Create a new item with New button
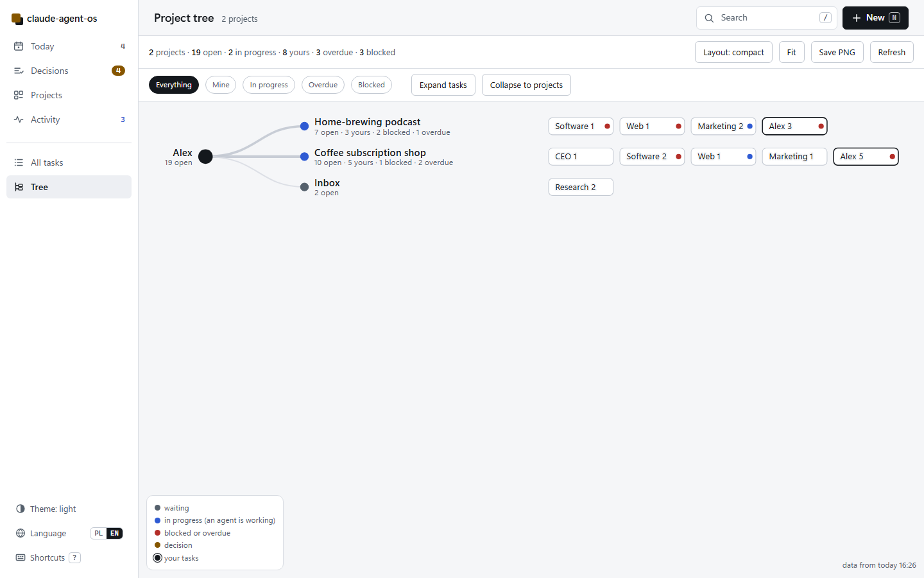 click(875, 18)
